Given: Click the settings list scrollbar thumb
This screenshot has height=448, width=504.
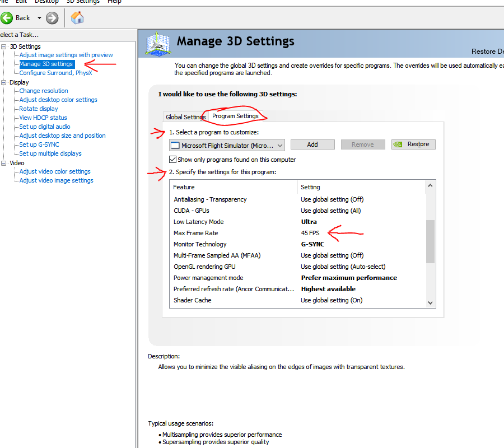Looking at the screenshot, I should (431, 242).
